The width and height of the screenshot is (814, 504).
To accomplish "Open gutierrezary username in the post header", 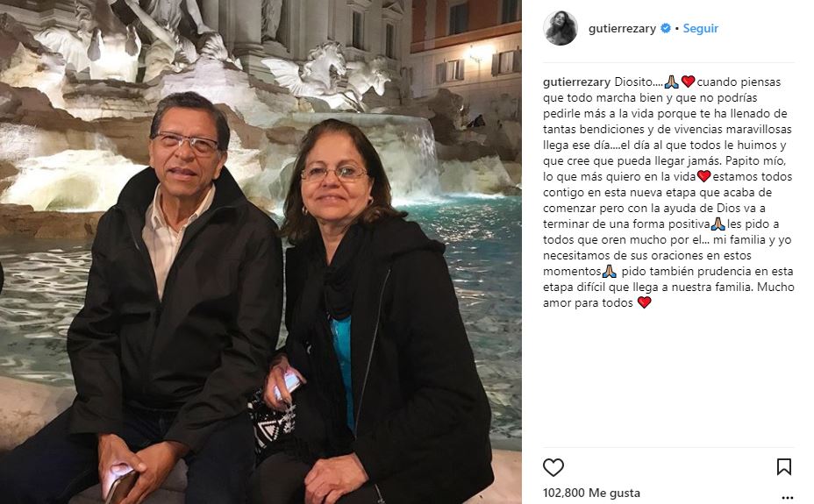I will pos(622,29).
